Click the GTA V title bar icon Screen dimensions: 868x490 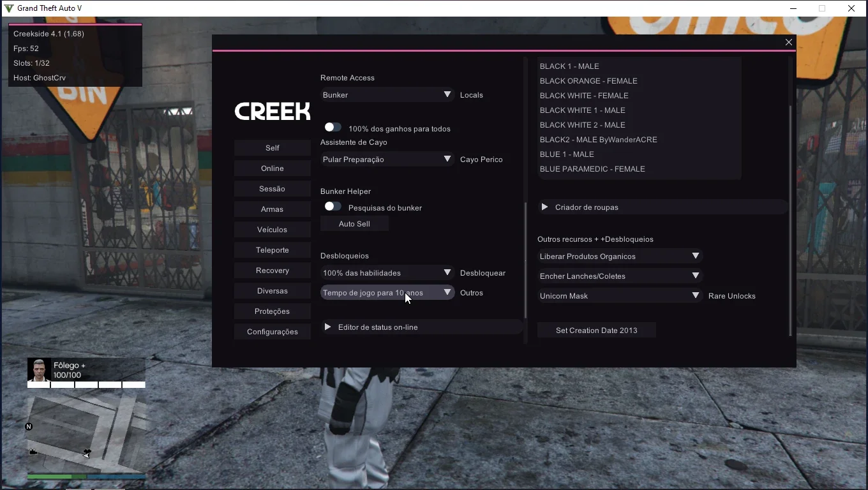coord(9,8)
